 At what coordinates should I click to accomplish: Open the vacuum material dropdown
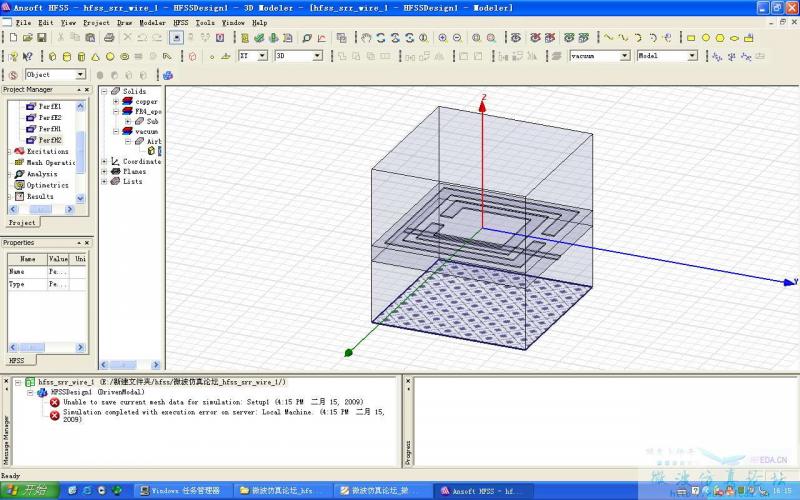click(x=625, y=56)
